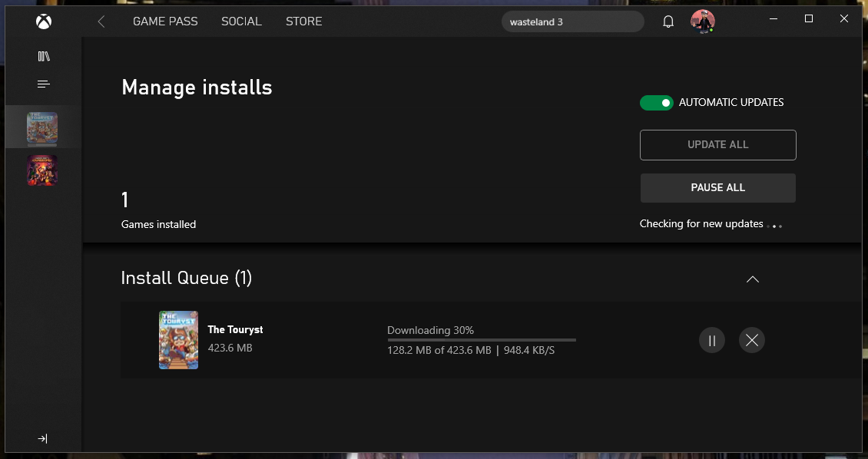Pause The Touryst download
Screen dimensions: 868x459
712,340
